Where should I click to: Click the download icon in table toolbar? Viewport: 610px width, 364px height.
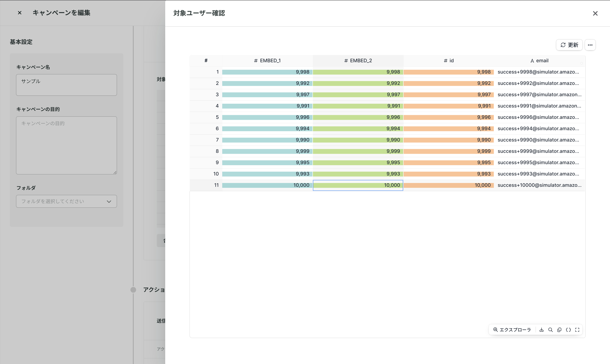coord(542,330)
